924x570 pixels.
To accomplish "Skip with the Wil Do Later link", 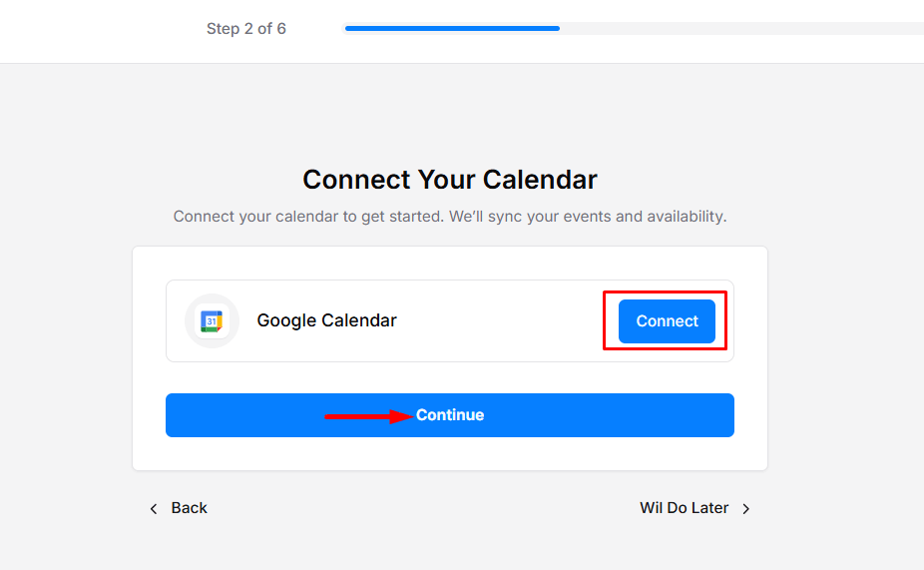I will [685, 508].
